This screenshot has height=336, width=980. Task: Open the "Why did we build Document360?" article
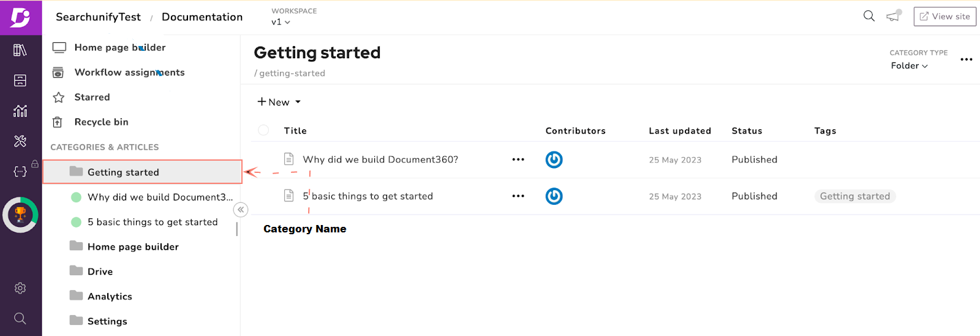[380, 159]
